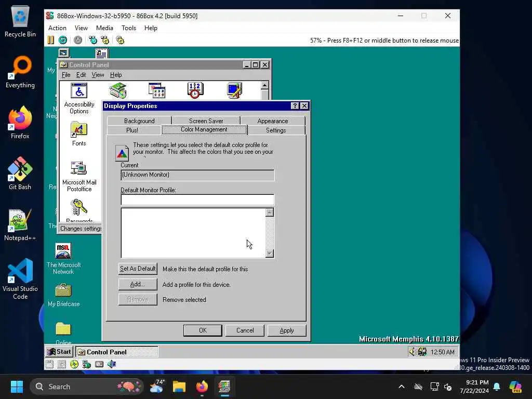Open Control Panel View menu

[98, 75]
